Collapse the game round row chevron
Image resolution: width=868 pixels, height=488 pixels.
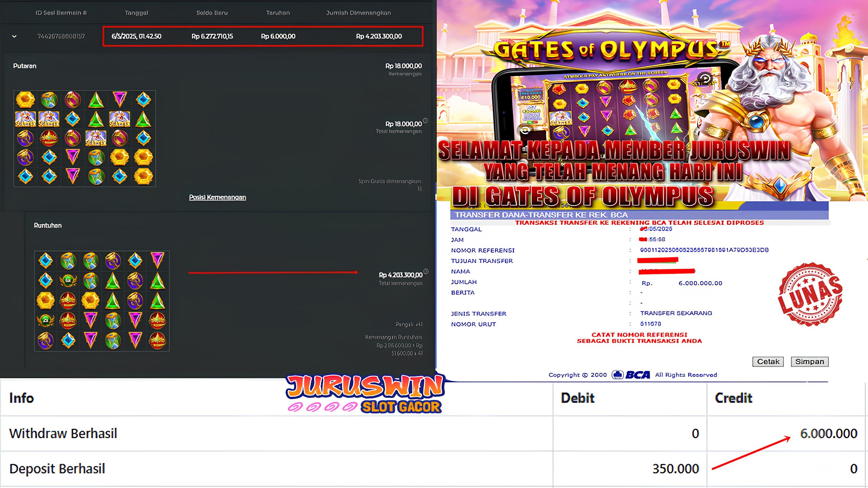(14, 36)
